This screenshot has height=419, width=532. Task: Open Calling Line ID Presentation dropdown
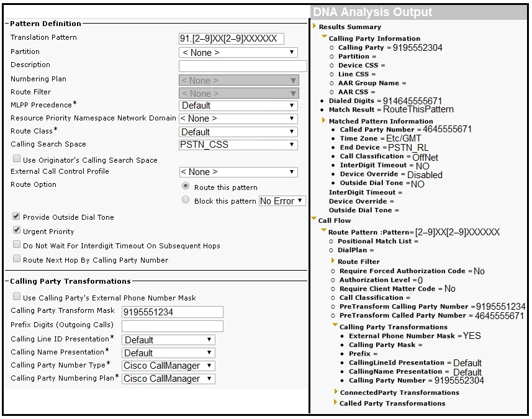coord(168,340)
